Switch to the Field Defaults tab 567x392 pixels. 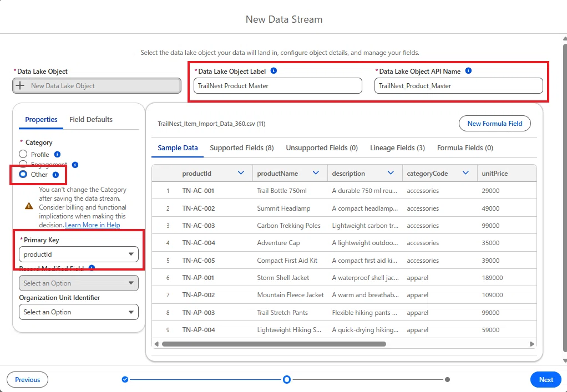[91, 120]
